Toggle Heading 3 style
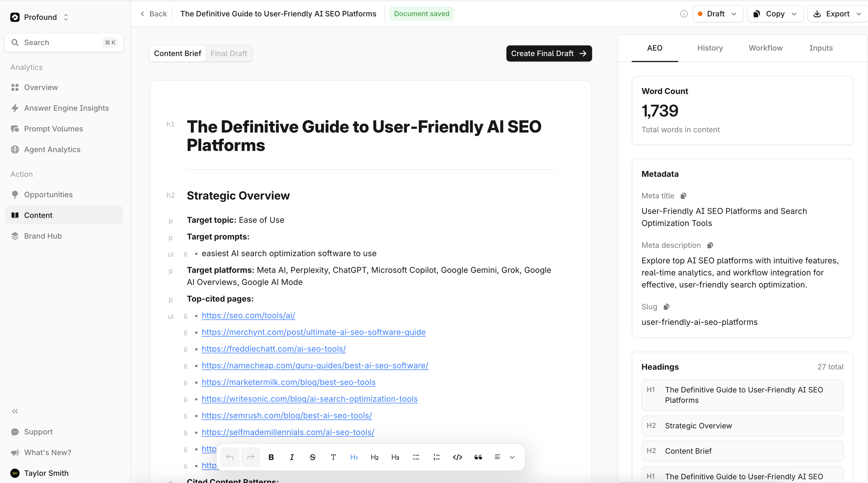 (395, 457)
